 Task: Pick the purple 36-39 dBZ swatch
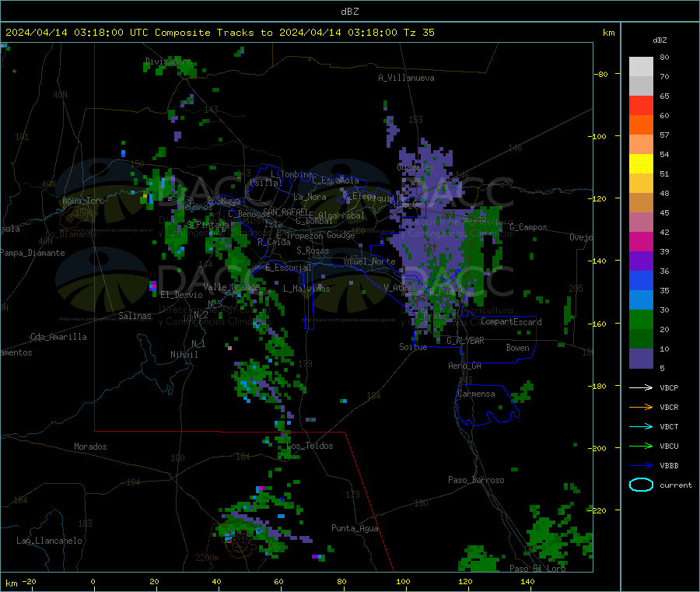[641, 261]
